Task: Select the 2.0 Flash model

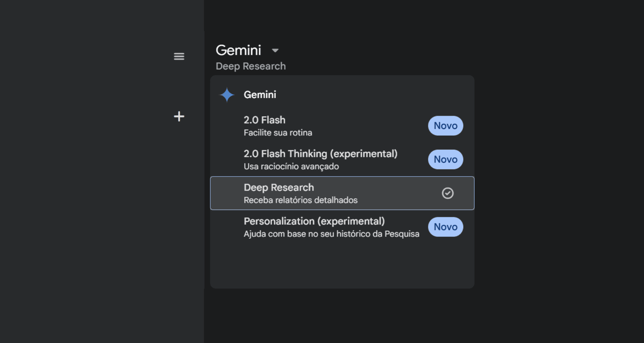Action: click(x=264, y=120)
